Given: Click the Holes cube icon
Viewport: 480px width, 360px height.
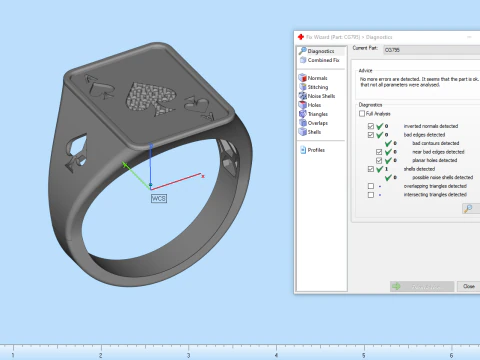Looking at the screenshot, I should pos(302,105).
